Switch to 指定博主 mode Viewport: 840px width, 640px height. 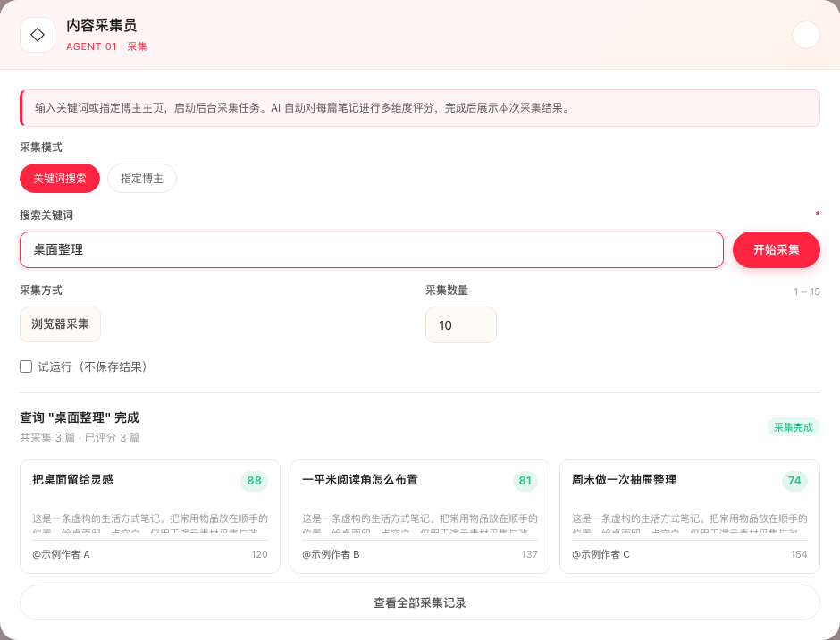click(x=142, y=179)
